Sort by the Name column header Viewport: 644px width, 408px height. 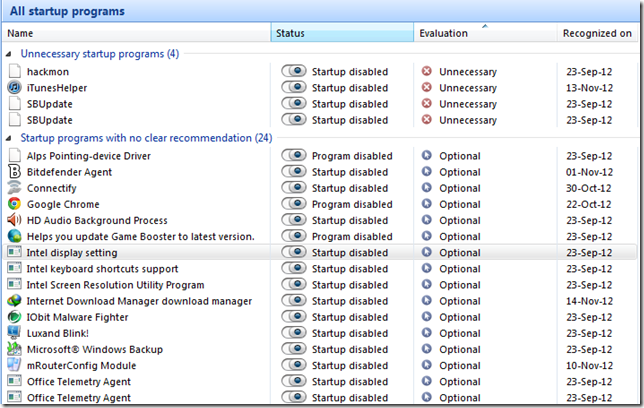136,33
